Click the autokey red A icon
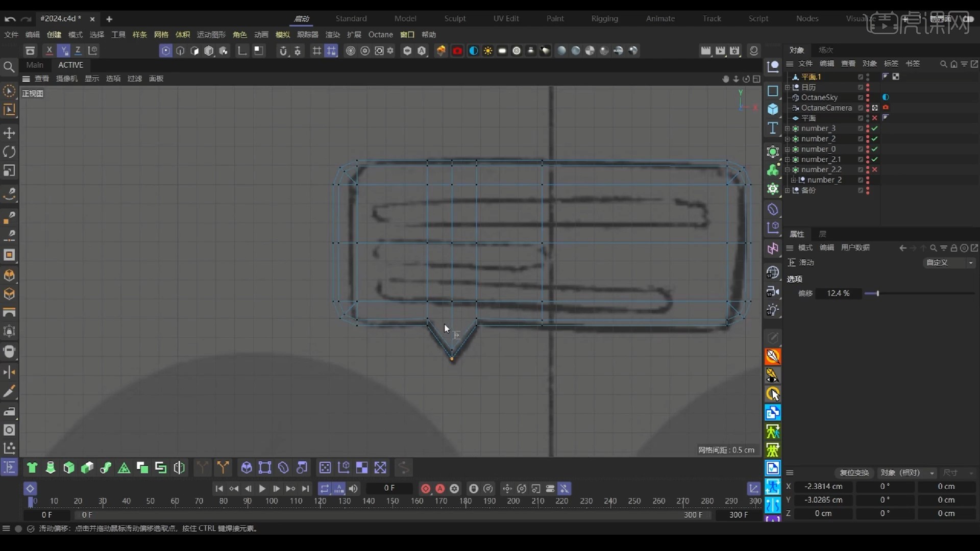Image resolution: width=980 pixels, height=551 pixels. point(440,488)
